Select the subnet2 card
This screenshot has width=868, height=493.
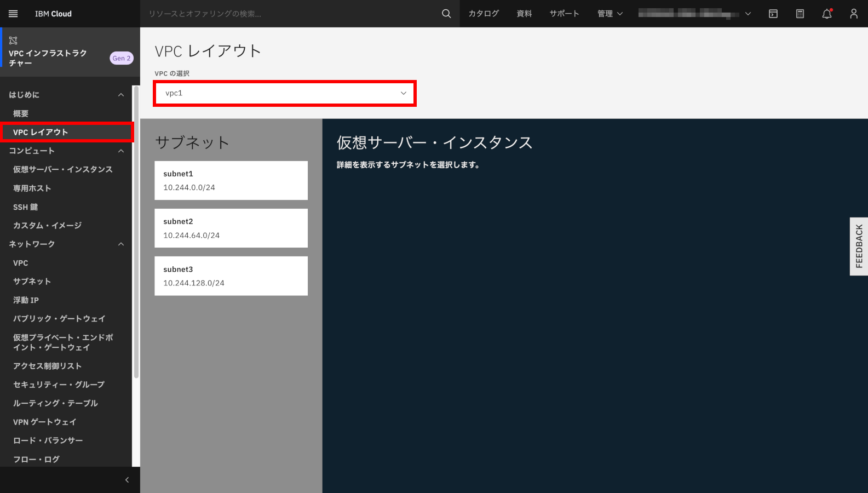click(x=231, y=228)
